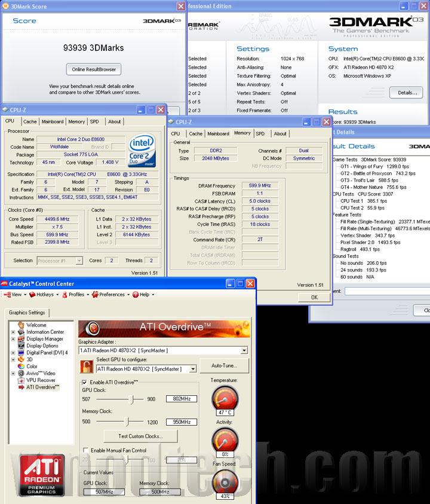Viewport: 430px width, 504px height.
Task: Click the comment input field in Result Details
Action: click(387, 291)
